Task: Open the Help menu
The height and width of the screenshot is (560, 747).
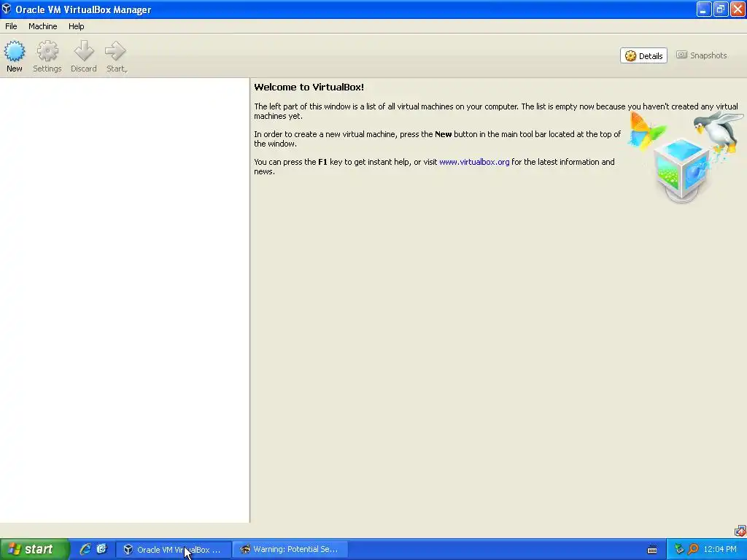Action: click(76, 26)
